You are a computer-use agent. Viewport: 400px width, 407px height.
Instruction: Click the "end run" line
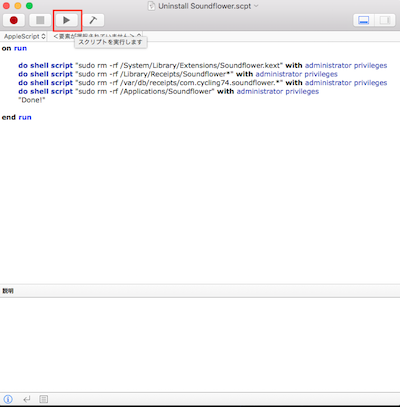[17, 117]
